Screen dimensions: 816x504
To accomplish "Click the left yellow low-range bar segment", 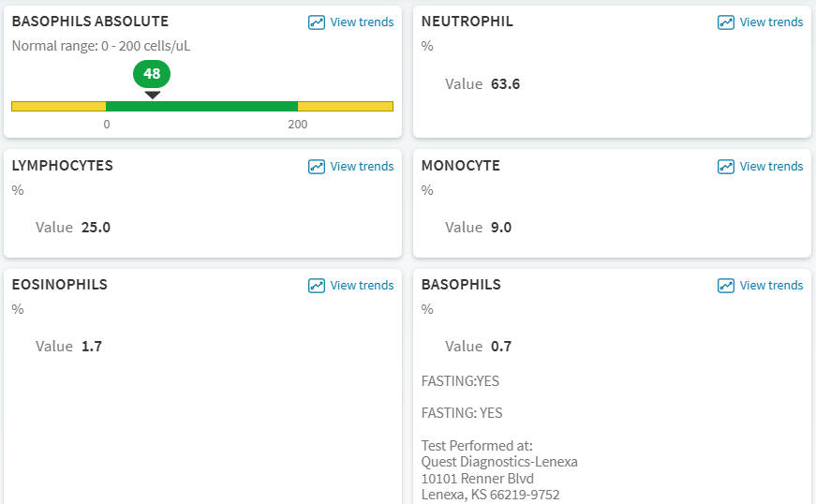I will tap(58, 106).
